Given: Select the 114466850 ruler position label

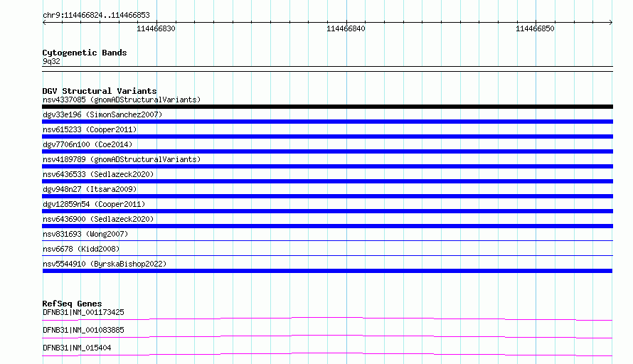Looking at the screenshot, I should 535,28.
